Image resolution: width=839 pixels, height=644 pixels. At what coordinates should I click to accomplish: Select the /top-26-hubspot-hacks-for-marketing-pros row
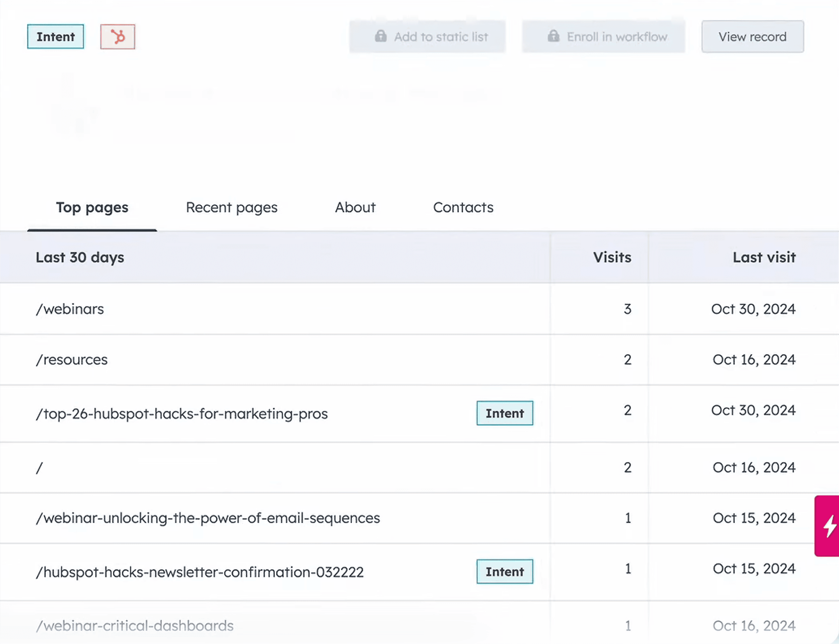tap(419, 413)
